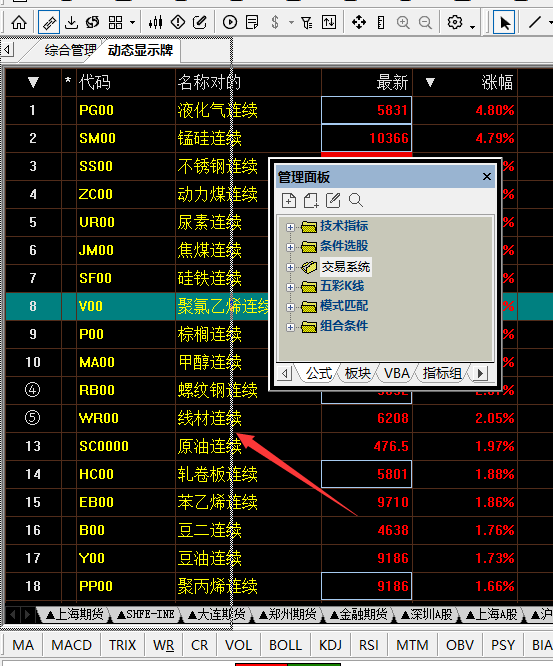
Task: Switch to the 板块 tab in 管理面板
Action: 357,373
